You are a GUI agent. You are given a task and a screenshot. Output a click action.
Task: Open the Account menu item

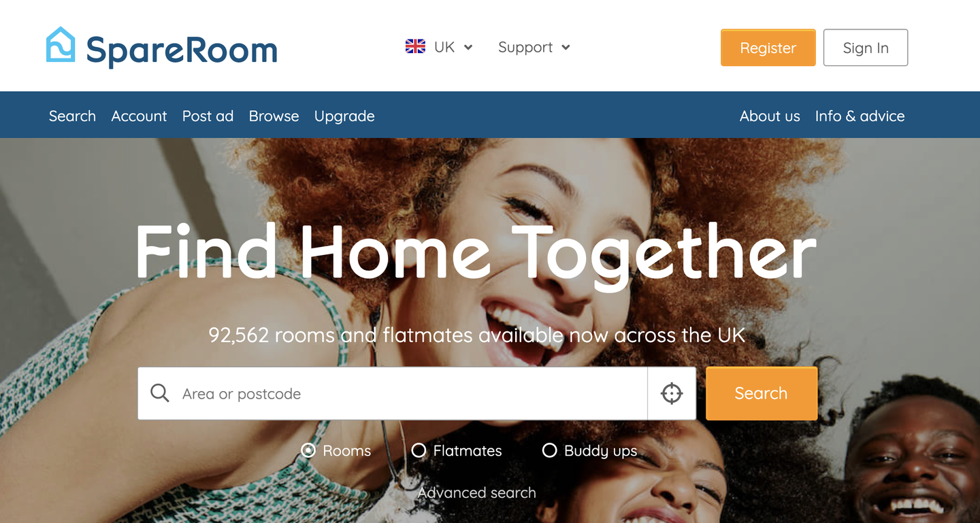pos(139,116)
